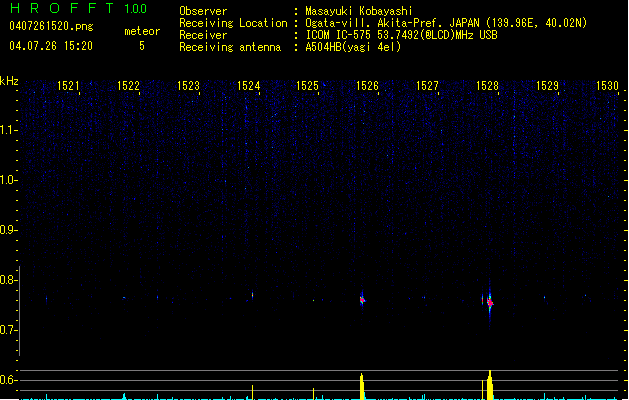The height and width of the screenshot is (400, 629).
Task: Select the 1525 time axis label
Action: pos(308,86)
